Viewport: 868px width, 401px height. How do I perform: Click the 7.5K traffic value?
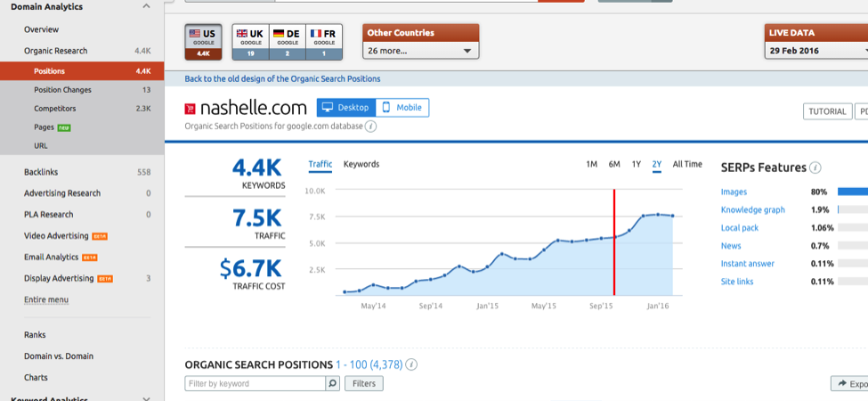click(x=257, y=219)
